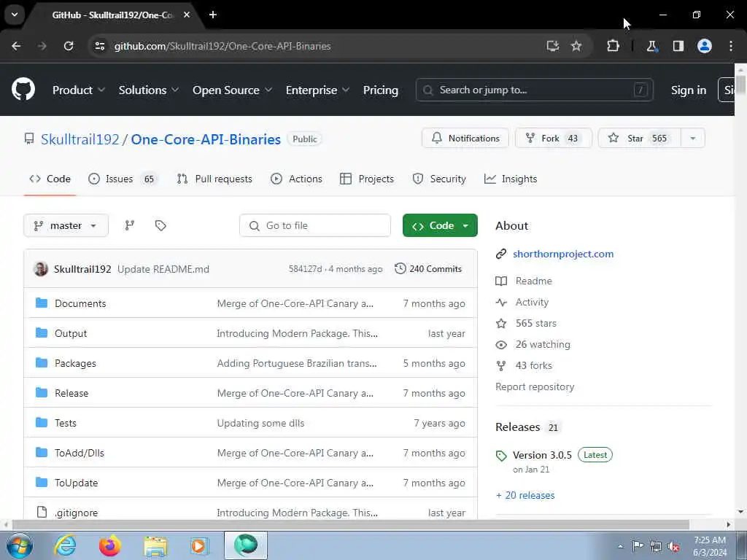The image size is (747, 560).
Task: Open the Release folder
Action: 71,393
